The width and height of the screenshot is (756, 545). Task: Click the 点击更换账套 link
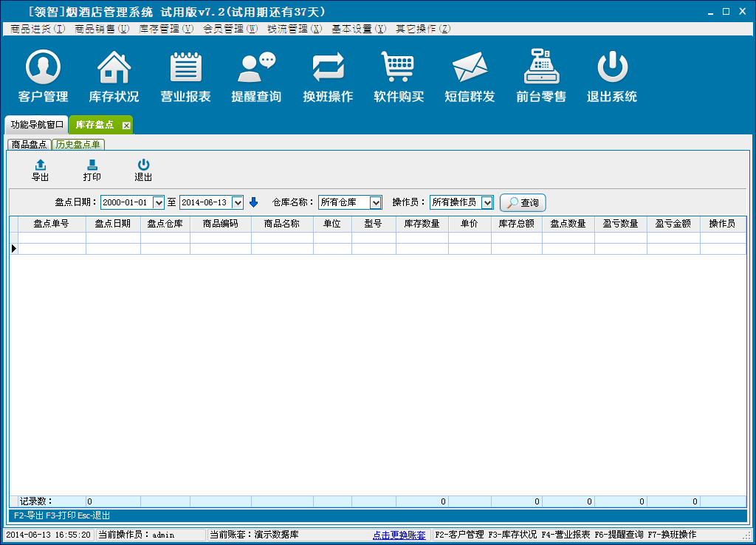[x=399, y=535]
